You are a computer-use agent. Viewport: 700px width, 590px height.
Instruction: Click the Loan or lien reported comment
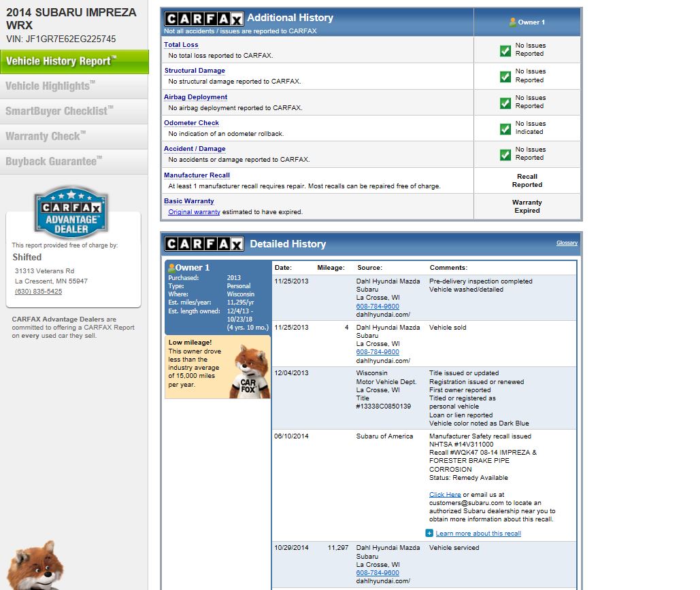461,415
